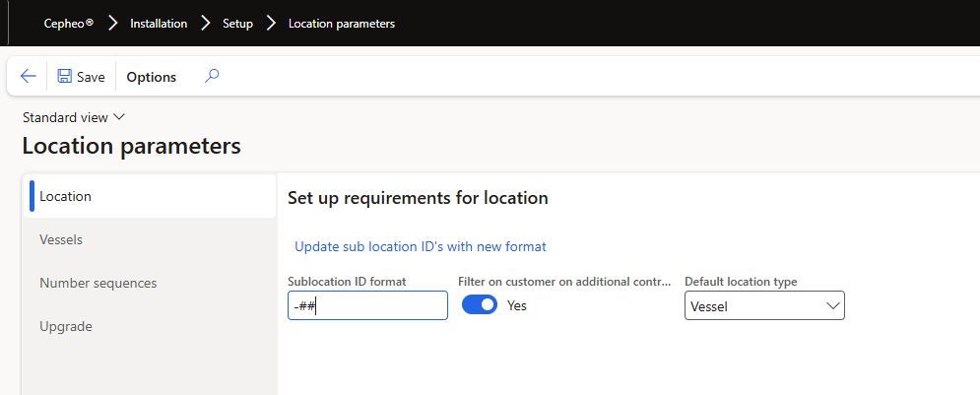This screenshot has height=395, width=980.
Task: Navigate to Installation breadcrumb
Action: [159, 23]
